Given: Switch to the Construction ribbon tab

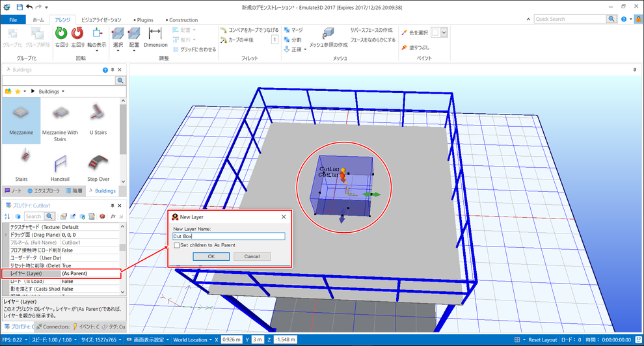Looking at the screenshot, I should click(182, 20).
